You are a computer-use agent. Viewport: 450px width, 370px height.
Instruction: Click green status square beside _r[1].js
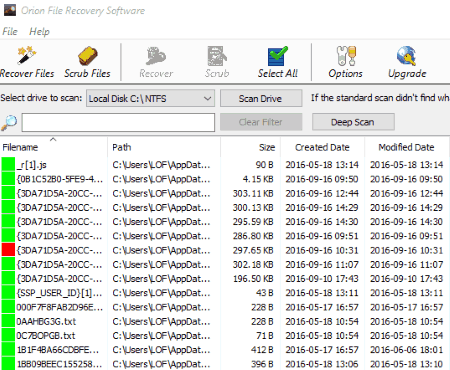click(x=8, y=165)
